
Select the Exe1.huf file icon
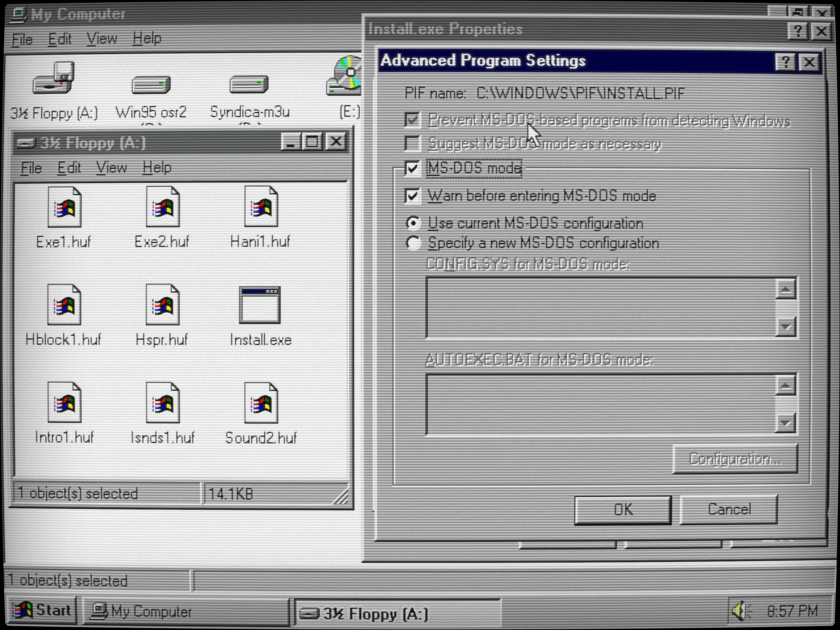[x=64, y=208]
